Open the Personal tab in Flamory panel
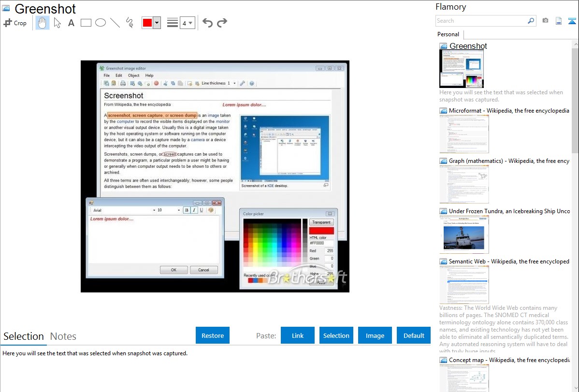Viewport: 579px width, 392px height. [449, 34]
